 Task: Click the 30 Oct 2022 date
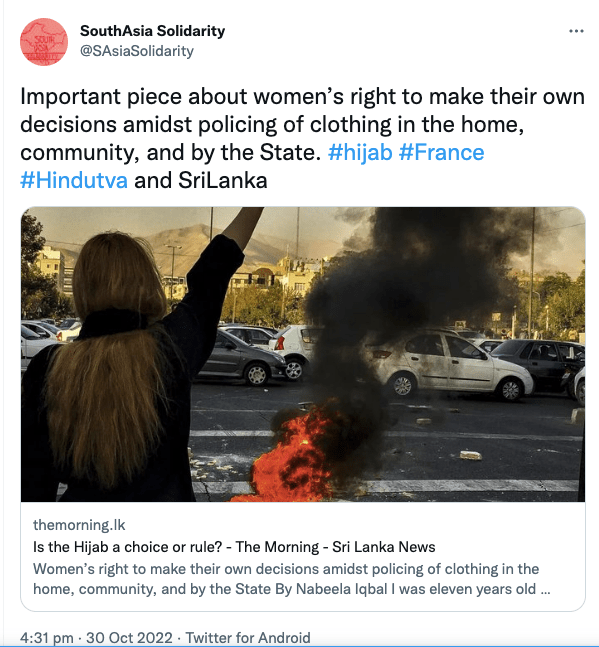point(129,638)
